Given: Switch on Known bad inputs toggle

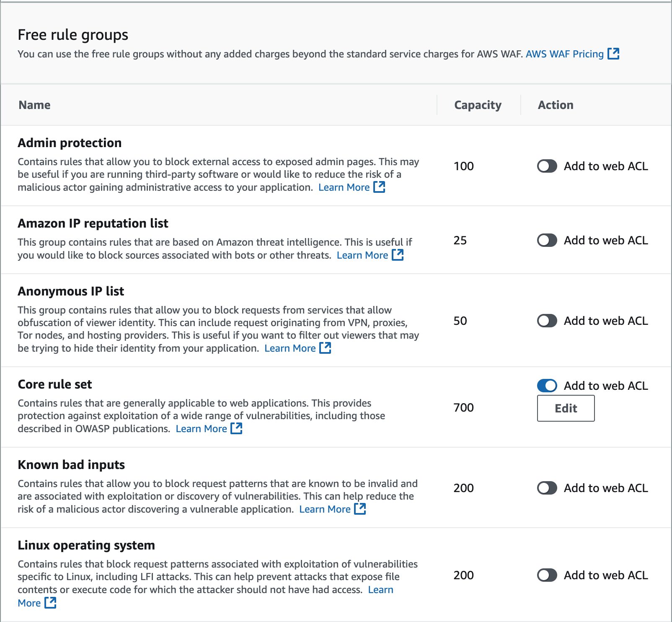Looking at the screenshot, I should click(547, 488).
